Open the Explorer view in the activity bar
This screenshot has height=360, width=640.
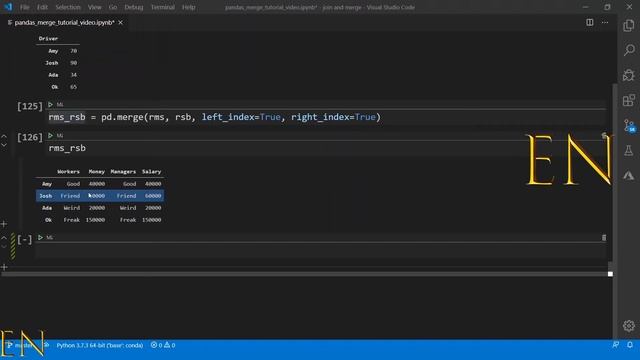[x=629, y=26]
